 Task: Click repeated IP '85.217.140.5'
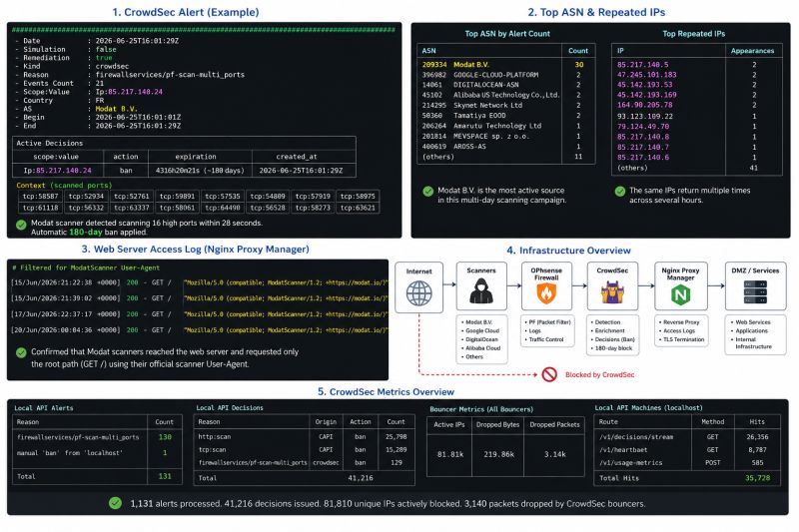(642, 65)
